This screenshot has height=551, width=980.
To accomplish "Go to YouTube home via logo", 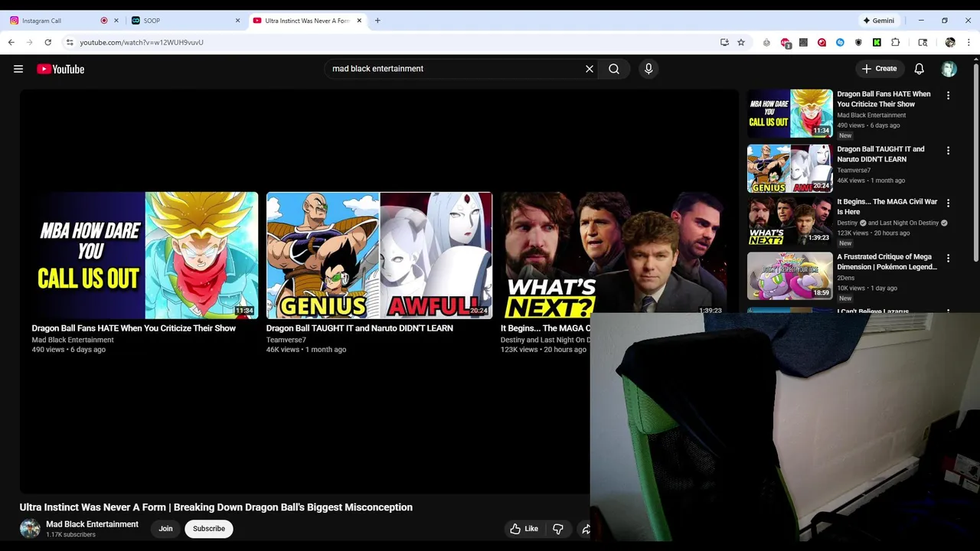I will pos(60,69).
